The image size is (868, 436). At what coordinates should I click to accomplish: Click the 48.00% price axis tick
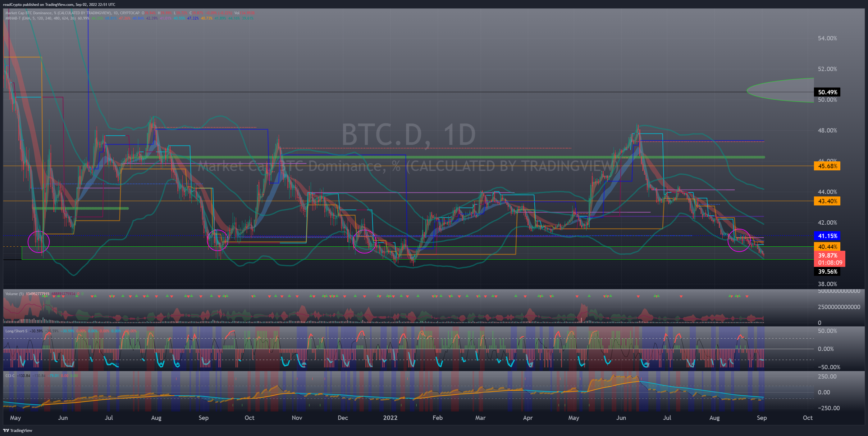[x=827, y=131]
